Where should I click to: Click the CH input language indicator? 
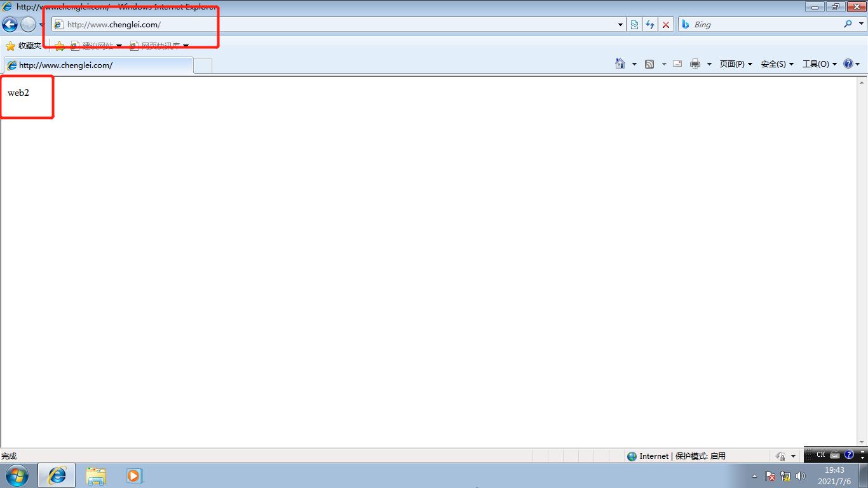[821, 455]
